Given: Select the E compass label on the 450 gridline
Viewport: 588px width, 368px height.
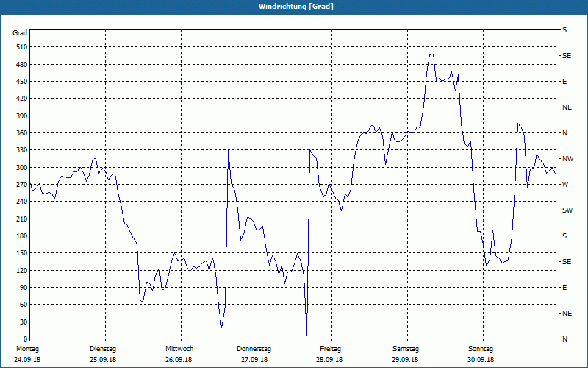Looking at the screenshot, I should click(564, 82).
